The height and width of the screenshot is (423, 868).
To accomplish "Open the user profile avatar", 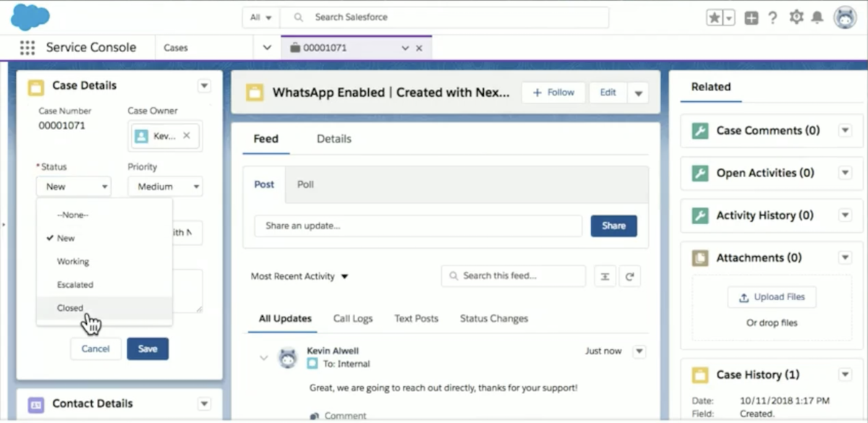I will point(845,17).
